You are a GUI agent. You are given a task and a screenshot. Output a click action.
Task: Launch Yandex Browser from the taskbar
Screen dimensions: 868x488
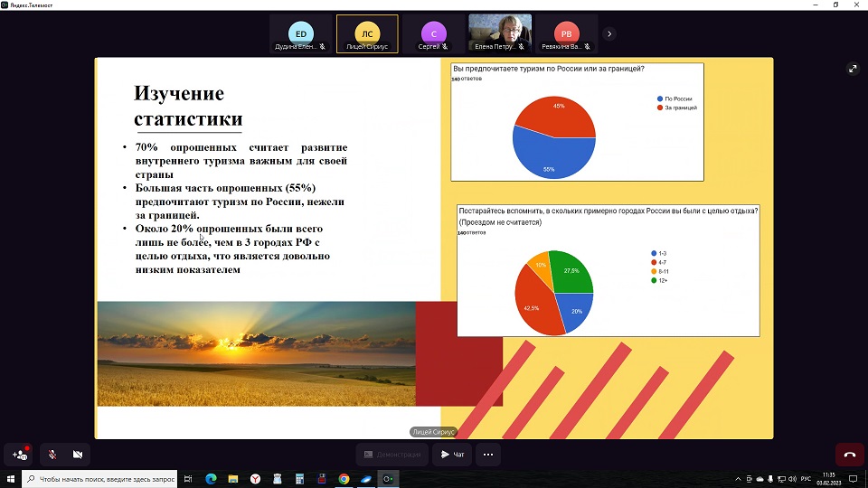(x=256, y=479)
